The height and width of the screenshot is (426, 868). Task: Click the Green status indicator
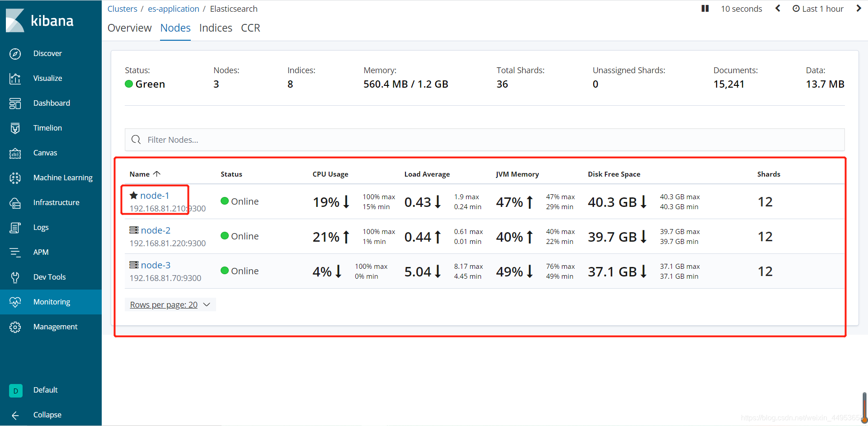point(145,84)
